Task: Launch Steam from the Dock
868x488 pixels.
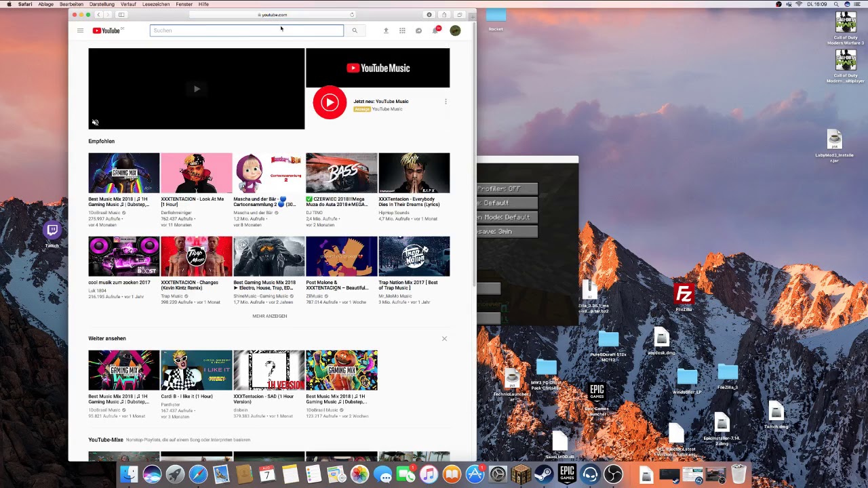Action: tap(544, 474)
